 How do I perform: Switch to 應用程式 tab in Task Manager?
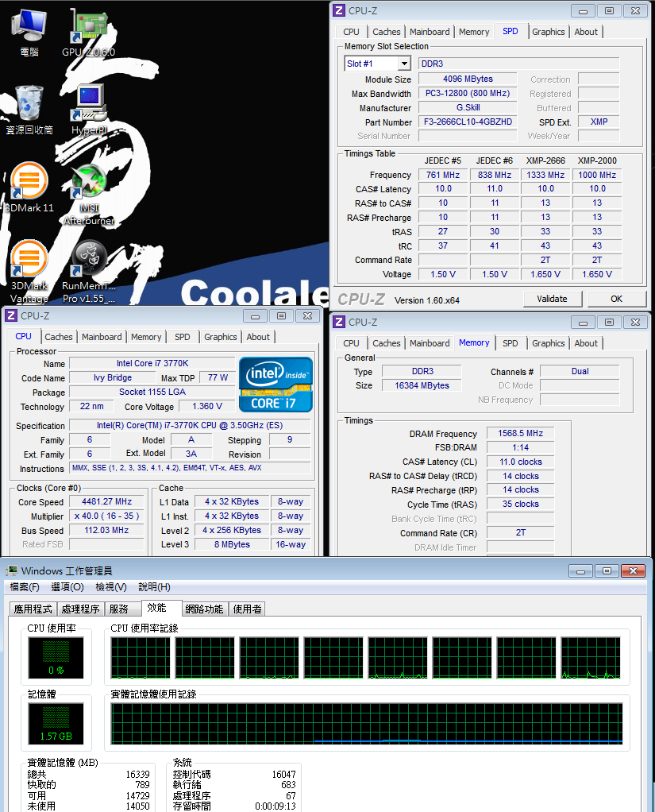point(33,609)
